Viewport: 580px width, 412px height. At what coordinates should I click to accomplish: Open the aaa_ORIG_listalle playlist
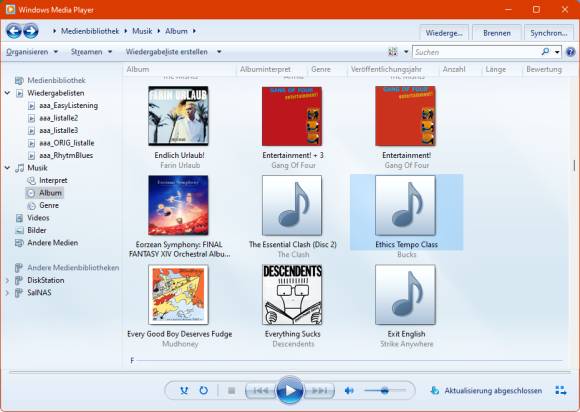(67, 143)
